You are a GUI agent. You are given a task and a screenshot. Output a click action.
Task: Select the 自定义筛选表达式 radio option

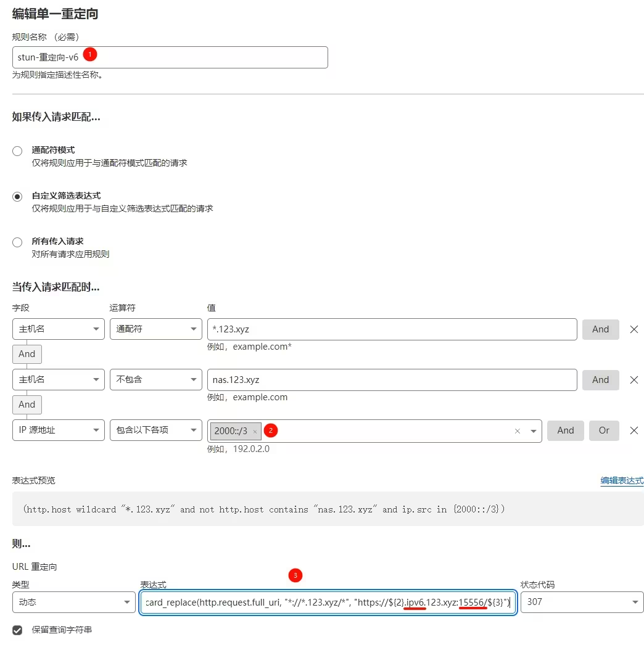17,197
